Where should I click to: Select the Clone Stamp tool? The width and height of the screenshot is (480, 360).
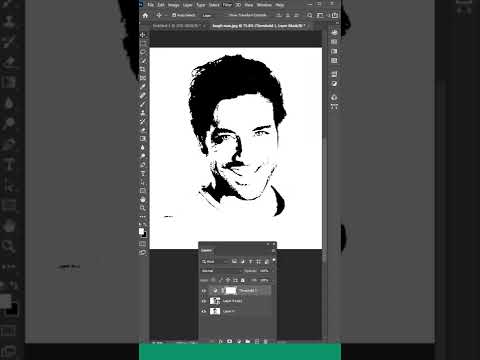pyautogui.click(x=143, y=113)
